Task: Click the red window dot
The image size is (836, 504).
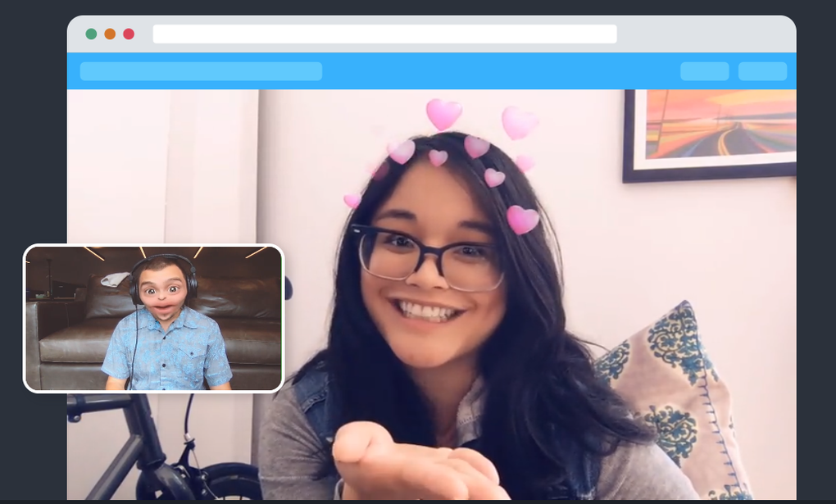Action: (x=129, y=34)
